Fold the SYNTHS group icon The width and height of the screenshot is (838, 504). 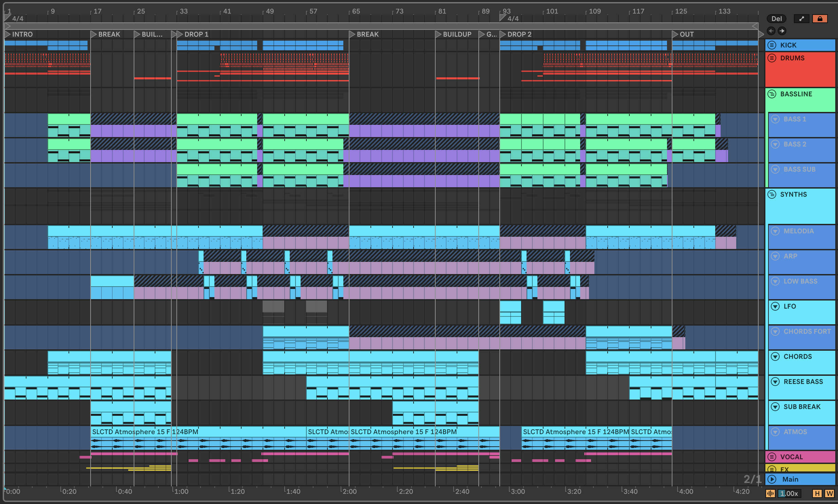pos(772,194)
